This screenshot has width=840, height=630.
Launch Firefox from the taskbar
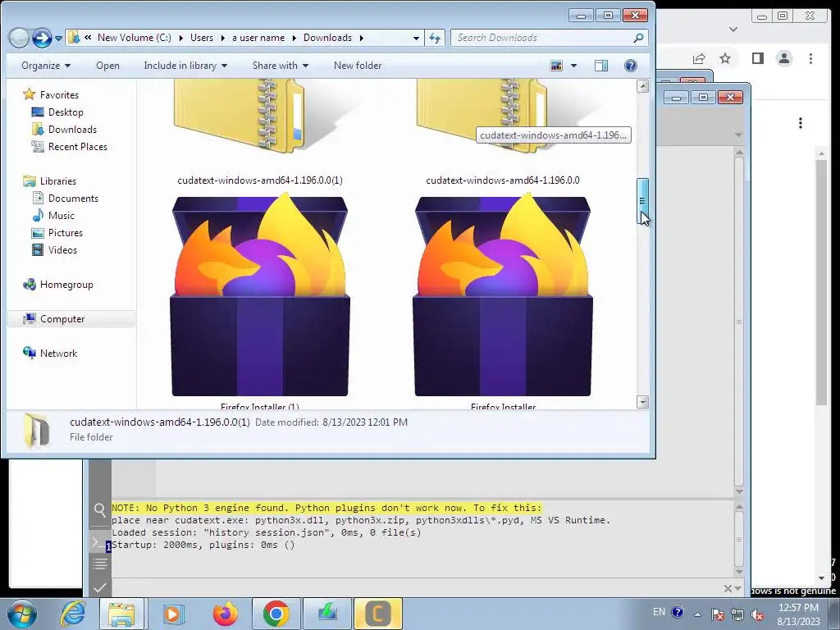225,614
